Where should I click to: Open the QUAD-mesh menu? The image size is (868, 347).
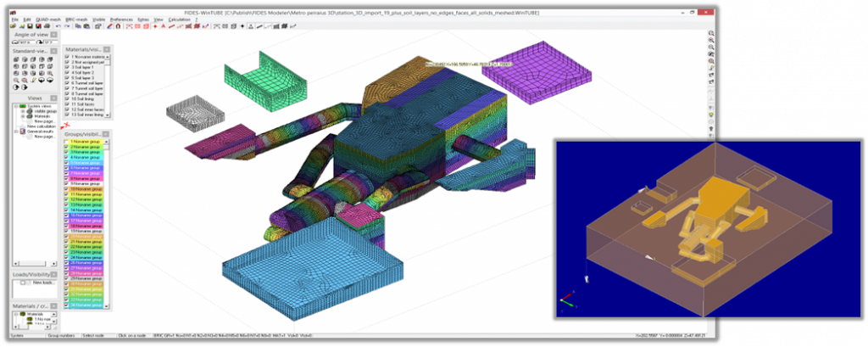click(47, 18)
